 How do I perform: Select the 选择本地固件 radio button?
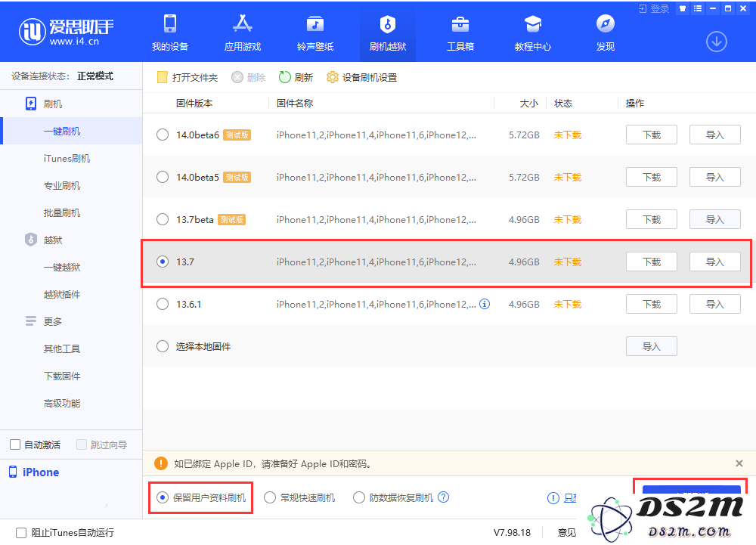click(163, 346)
